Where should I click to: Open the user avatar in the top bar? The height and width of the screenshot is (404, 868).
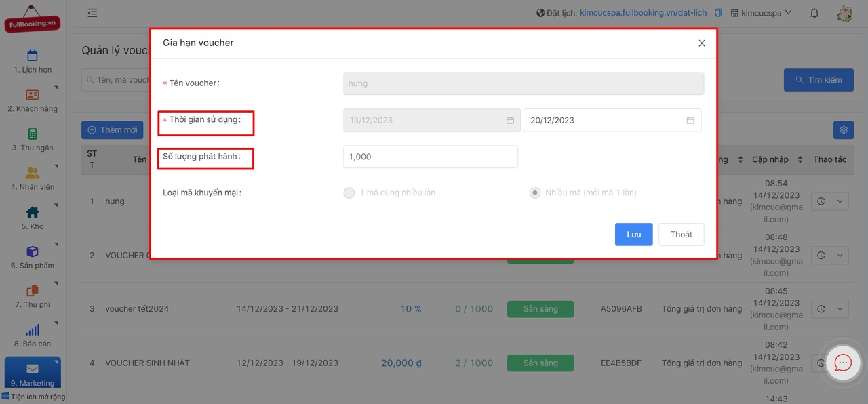tap(844, 13)
